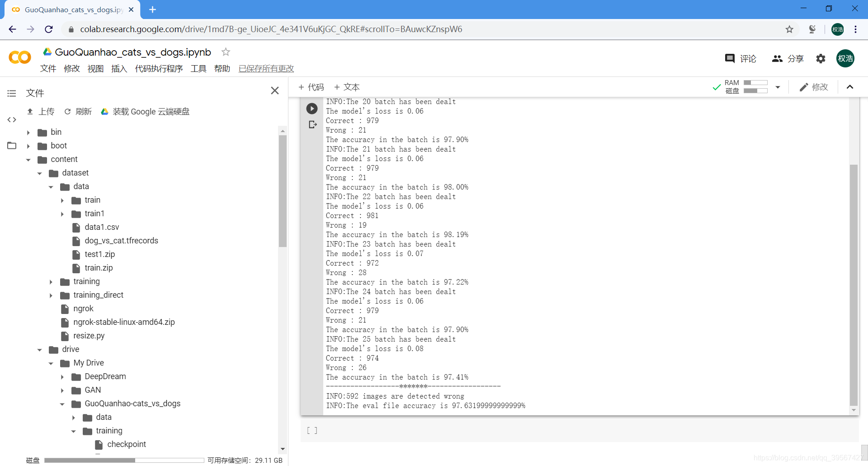Open the 文件 menu
The image size is (868, 466).
[x=48, y=68]
